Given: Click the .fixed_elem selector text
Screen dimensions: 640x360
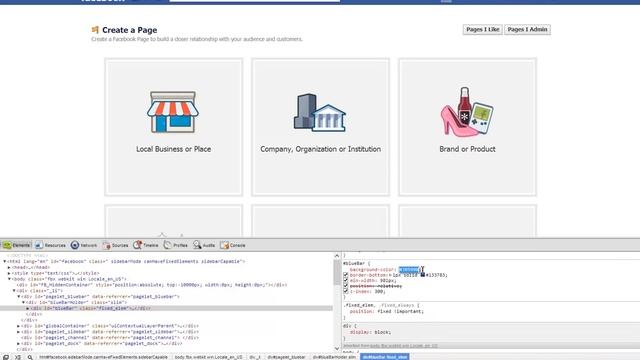Looking at the screenshot, I should coord(358,305).
